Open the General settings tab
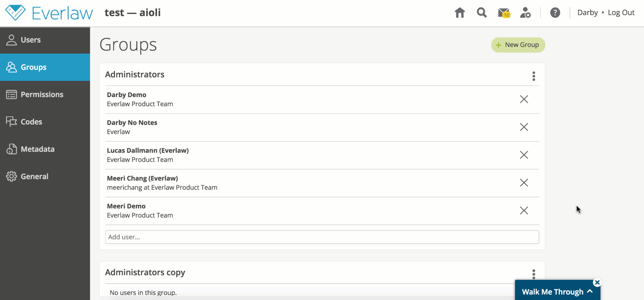 coord(45,177)
